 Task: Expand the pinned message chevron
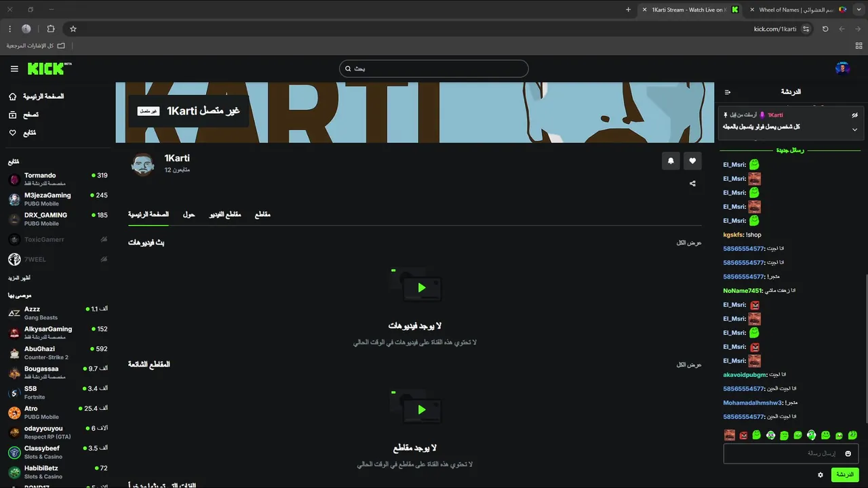pos(854,129)
